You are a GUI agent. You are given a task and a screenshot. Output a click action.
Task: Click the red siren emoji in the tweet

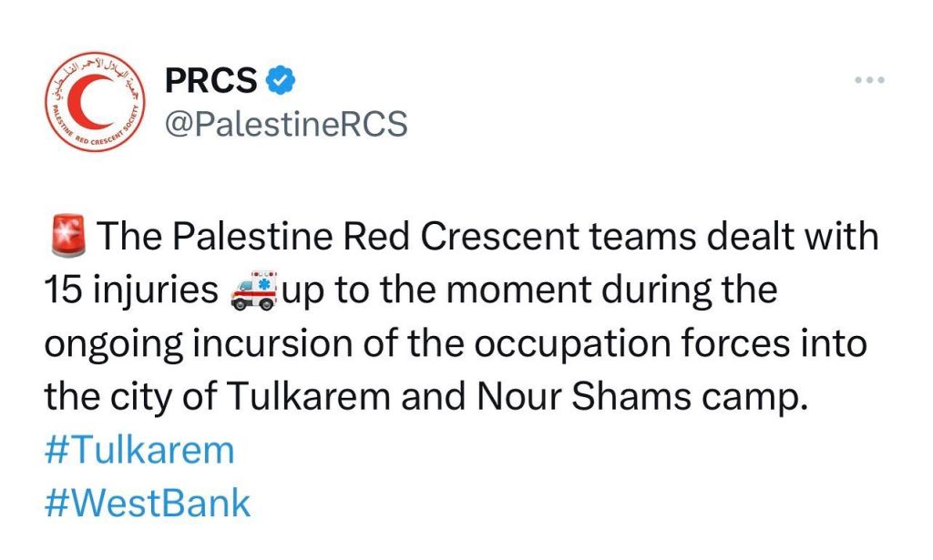tap(67, 236)
